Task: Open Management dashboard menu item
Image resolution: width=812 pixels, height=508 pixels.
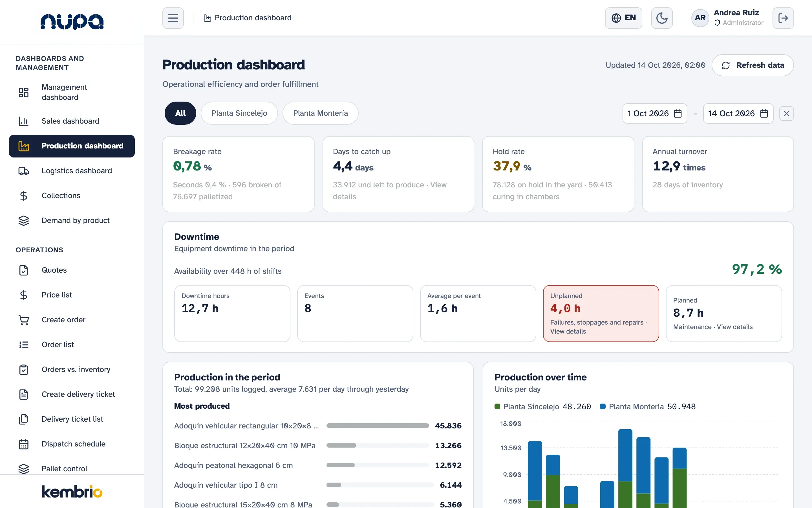Action: pyautogui.click(x=72, y=92)
